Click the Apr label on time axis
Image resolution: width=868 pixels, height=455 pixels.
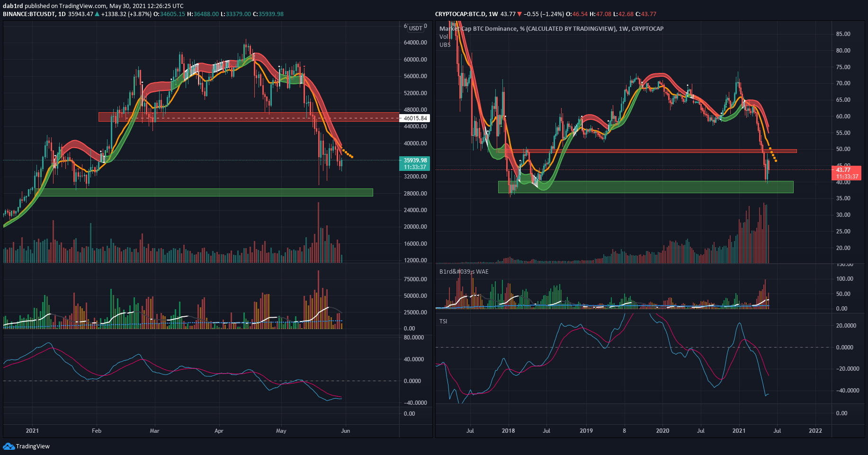[x=219, y=431]
